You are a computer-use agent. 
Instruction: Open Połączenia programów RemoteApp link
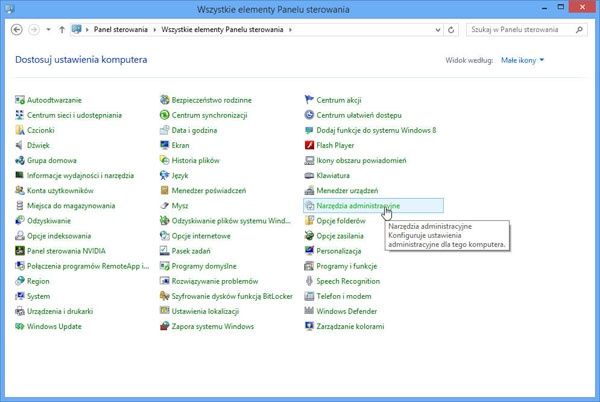pos(88,266)
